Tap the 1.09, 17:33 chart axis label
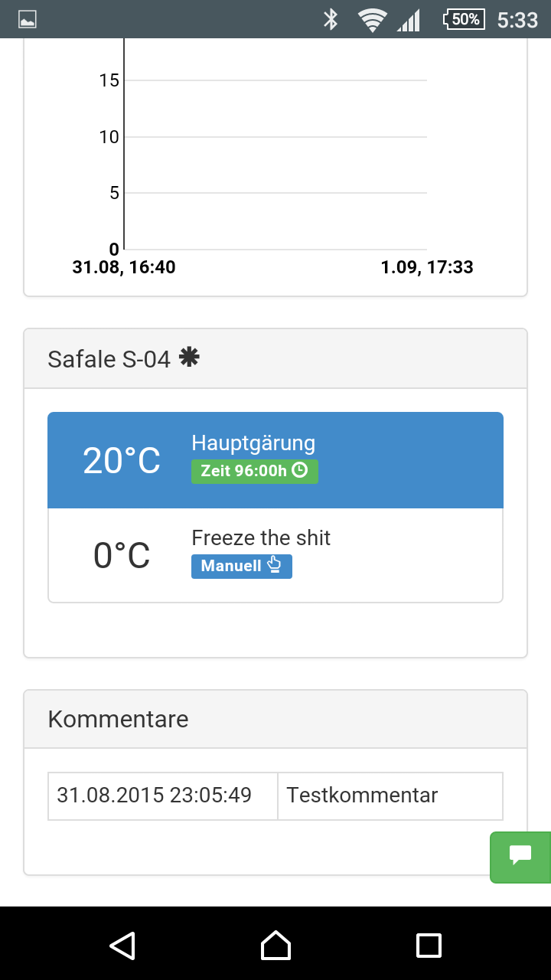 tap(426, 267)
